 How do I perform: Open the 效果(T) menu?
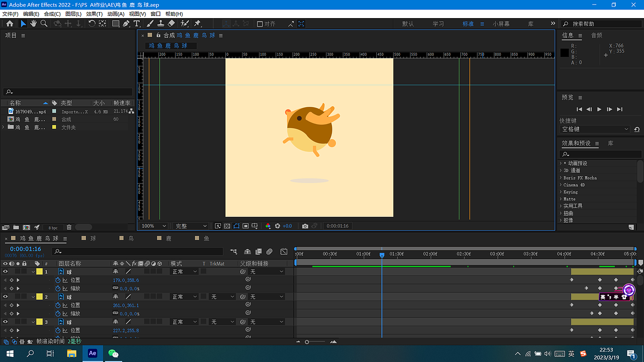[x=94, y=14]
